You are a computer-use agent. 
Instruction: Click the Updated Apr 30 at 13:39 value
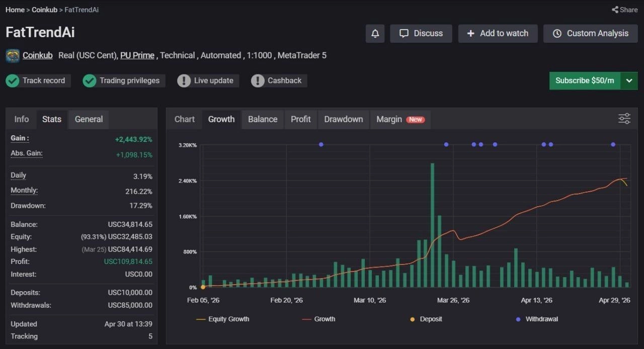pyautogui.click(x=128, y=324)
